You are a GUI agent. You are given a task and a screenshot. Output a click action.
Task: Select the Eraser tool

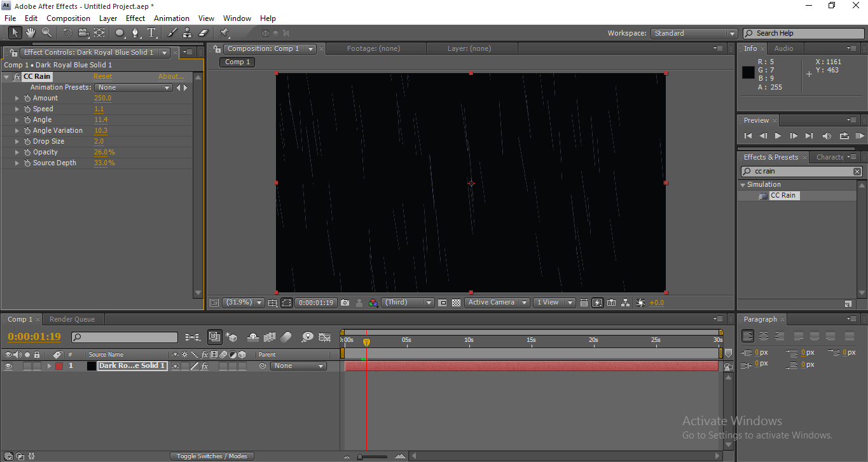203,32
